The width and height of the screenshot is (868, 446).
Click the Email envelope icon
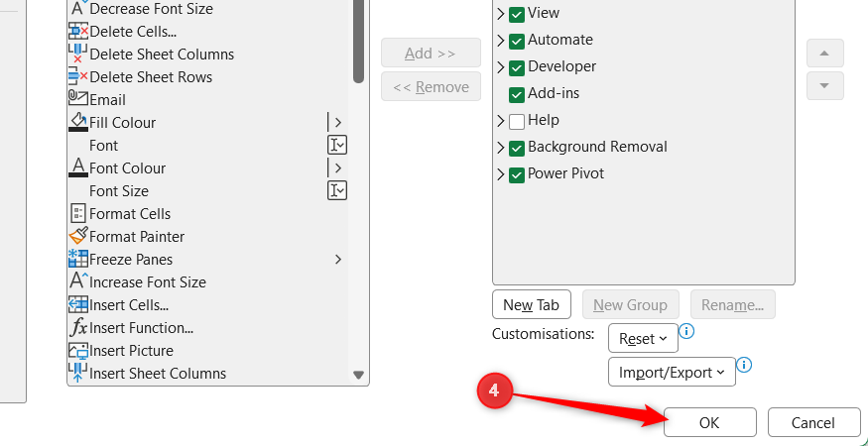coord(78,98)
